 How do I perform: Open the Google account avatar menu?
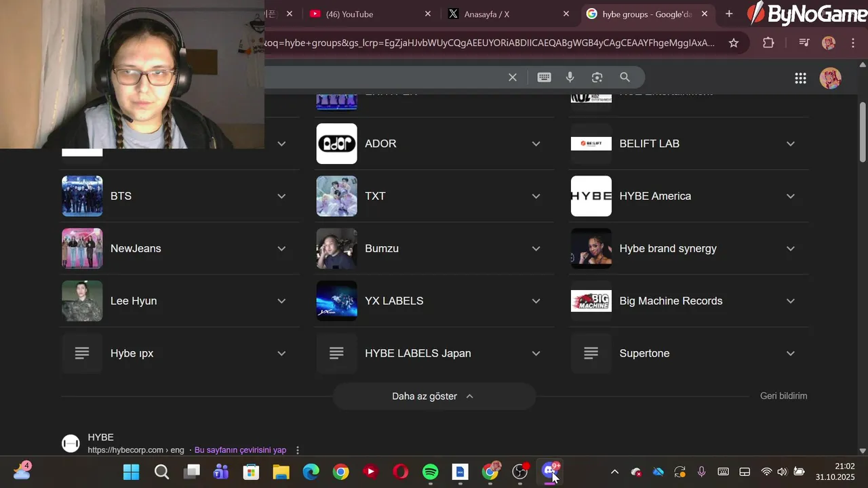(x=831, y=78)
